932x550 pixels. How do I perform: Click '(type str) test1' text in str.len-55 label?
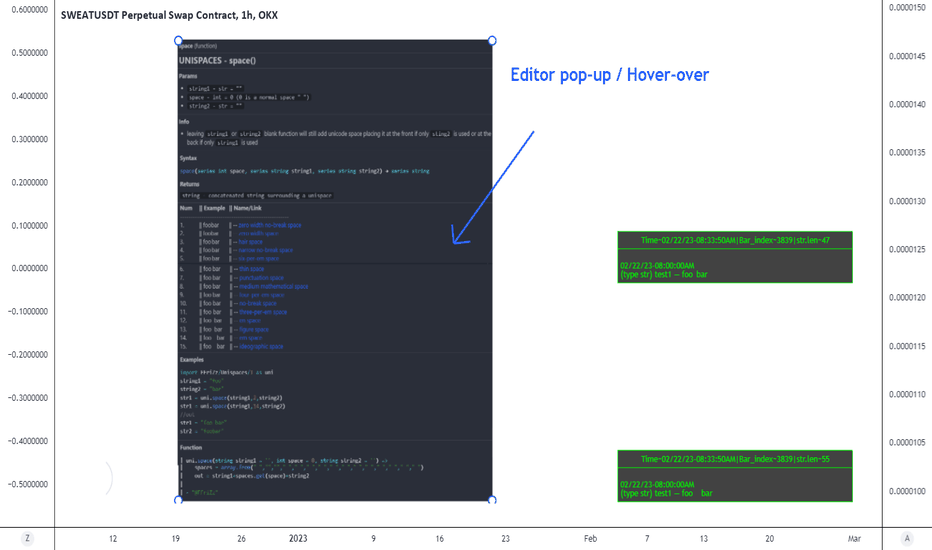[646, 494]
